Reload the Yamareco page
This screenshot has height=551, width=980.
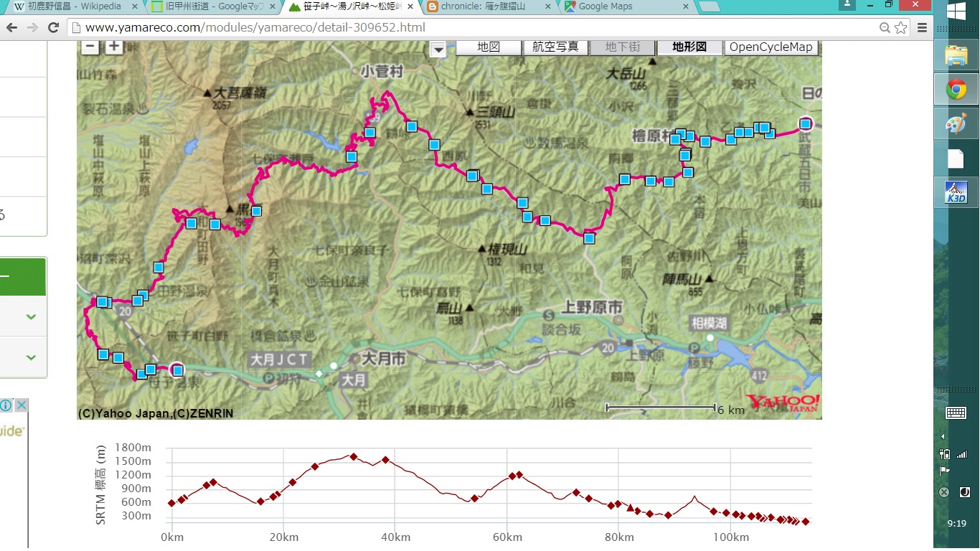54,28
